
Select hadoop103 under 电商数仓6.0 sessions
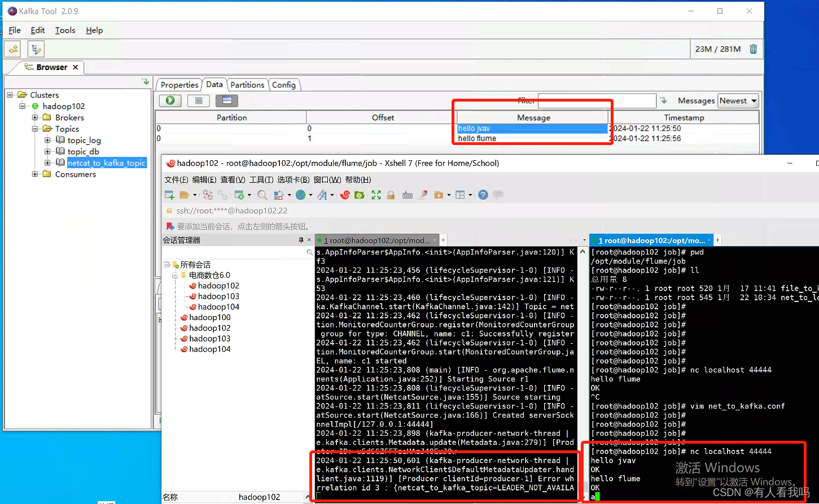218,296
